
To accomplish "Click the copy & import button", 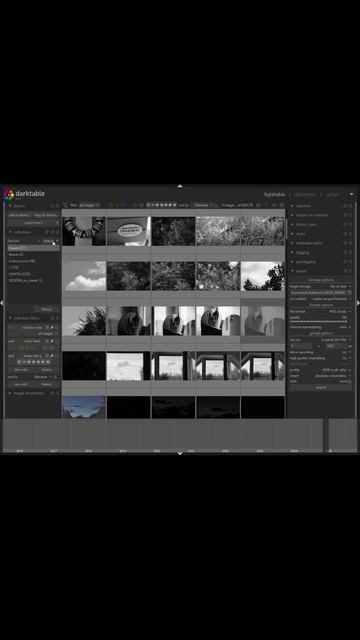I will [45, 215].
